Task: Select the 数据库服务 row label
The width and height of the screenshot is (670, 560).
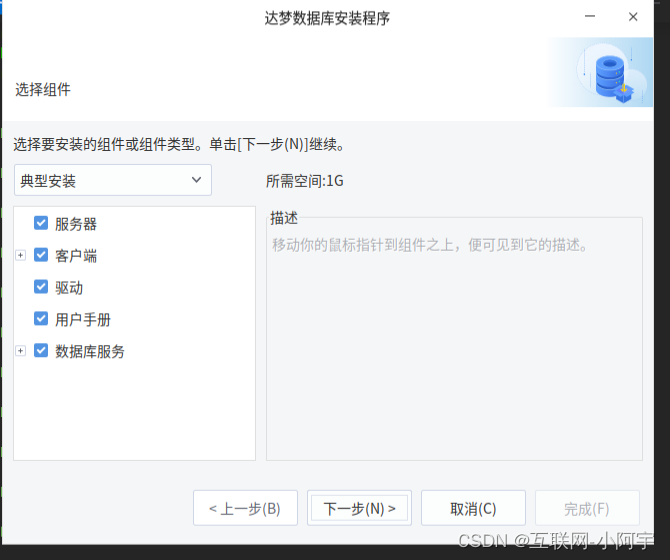Action: click(x=90, y=352)
